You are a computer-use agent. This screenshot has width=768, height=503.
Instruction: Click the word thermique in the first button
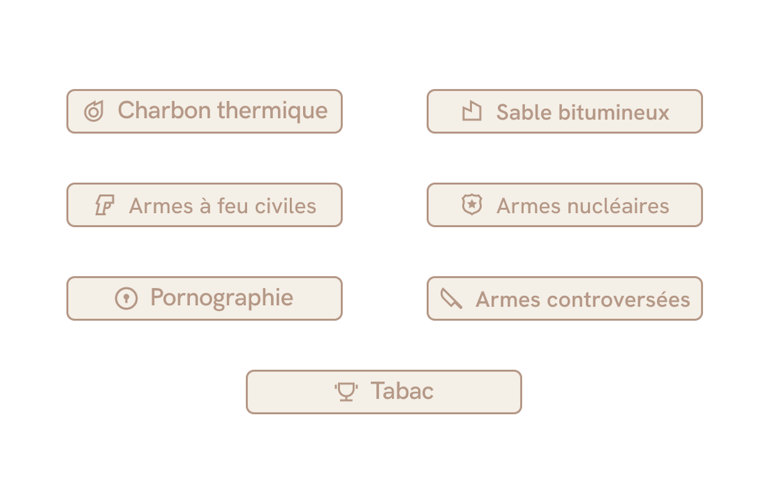pyautogui.click(x=272, y=111)
